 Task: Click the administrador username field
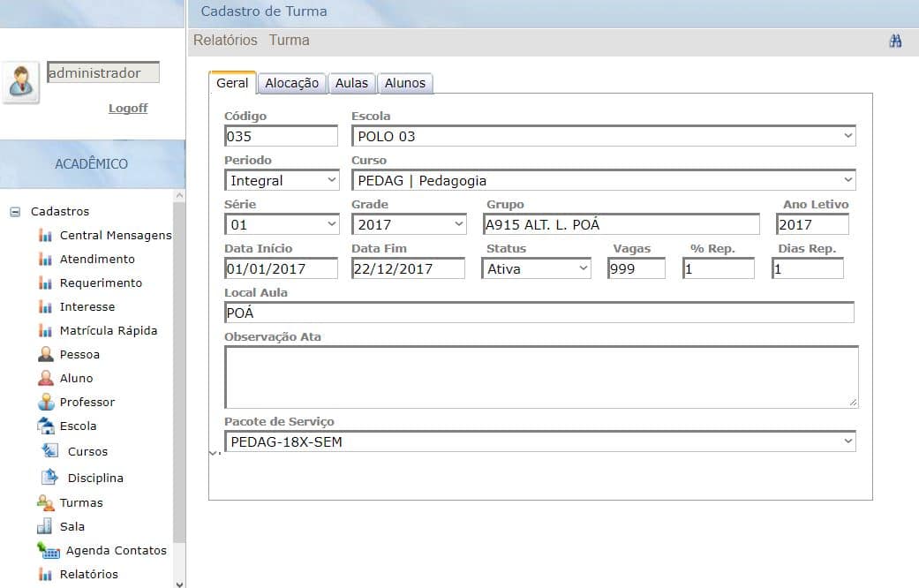tap(103, 72)
